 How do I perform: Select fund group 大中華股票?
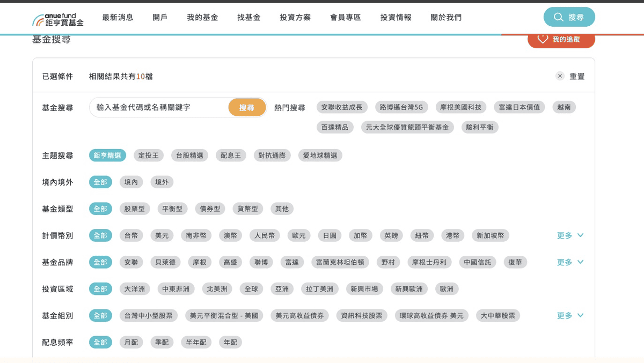coord(498,315)
